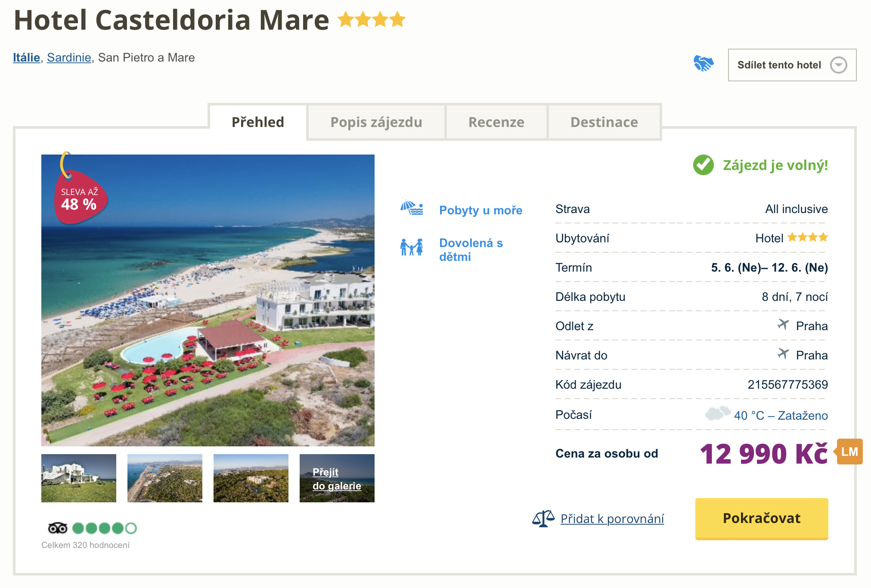Viewport: 871px width, 588px height.
Task: Click the cloudy weather icon
Action: (717, 413)
